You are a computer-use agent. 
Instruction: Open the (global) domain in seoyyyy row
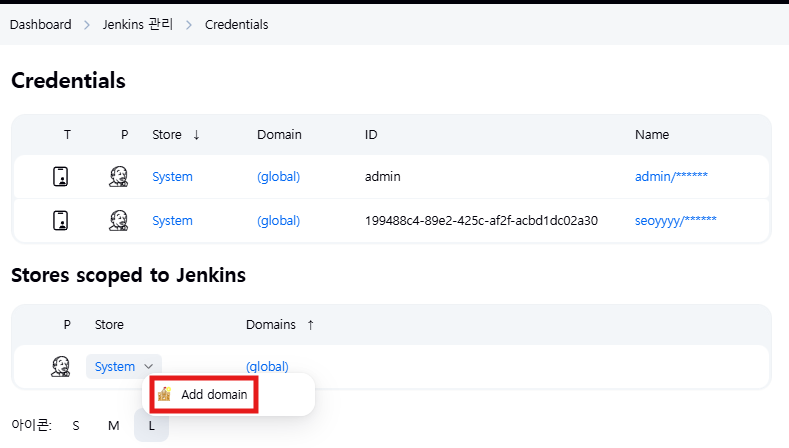(278, 220)
